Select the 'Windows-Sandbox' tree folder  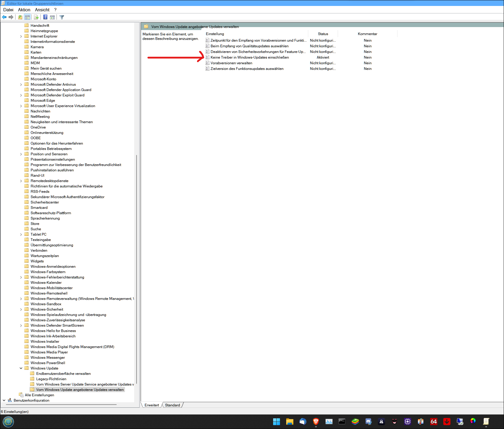46,304
